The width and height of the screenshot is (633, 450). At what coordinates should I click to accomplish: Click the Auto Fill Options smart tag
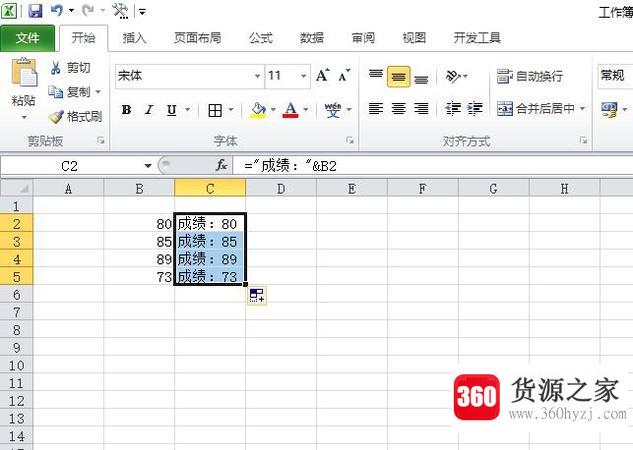(x=257, y=295)
